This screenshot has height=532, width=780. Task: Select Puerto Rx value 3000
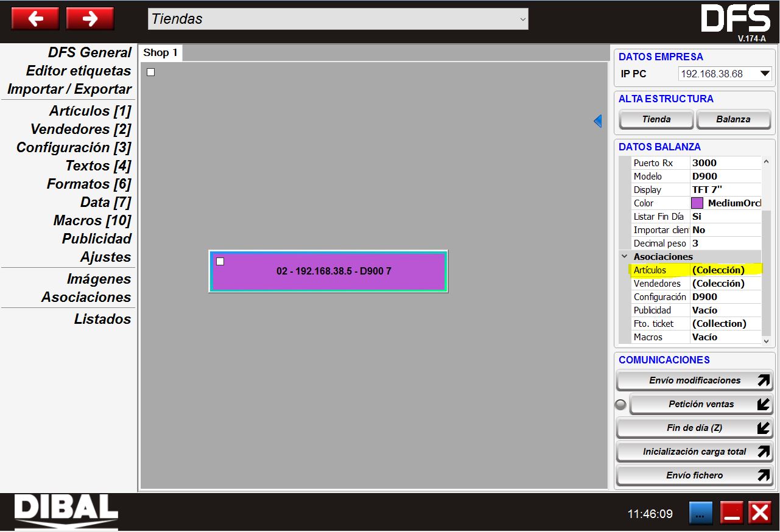click(726, 163)
